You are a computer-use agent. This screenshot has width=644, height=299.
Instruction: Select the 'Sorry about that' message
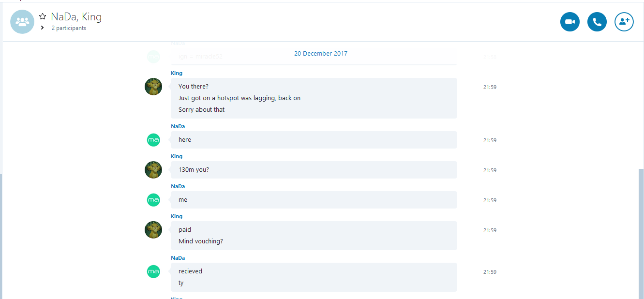click(x=201, y=110)
